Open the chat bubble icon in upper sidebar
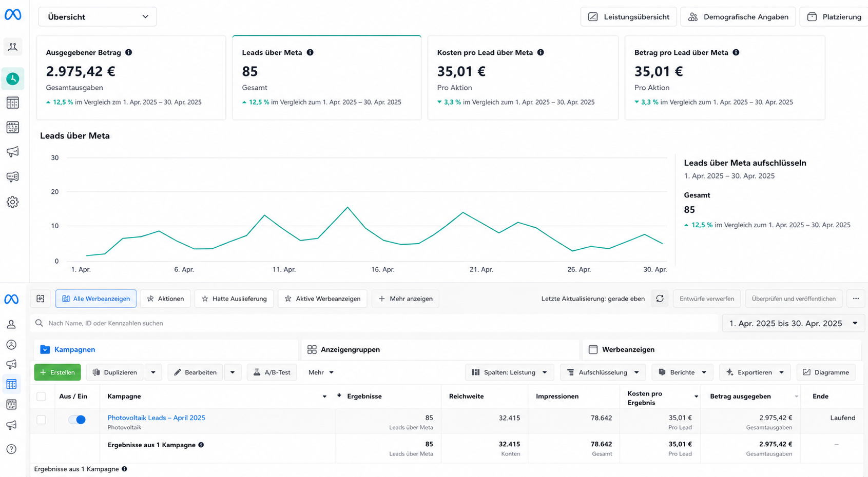 point(13,177)
